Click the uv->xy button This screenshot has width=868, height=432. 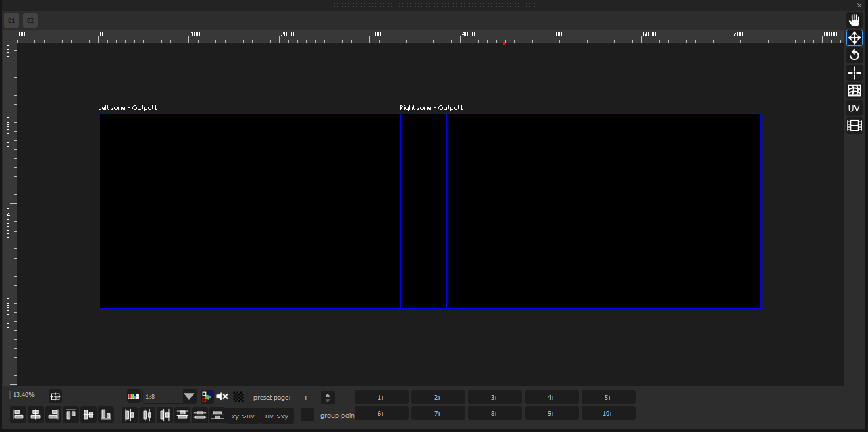pos(276,416)
